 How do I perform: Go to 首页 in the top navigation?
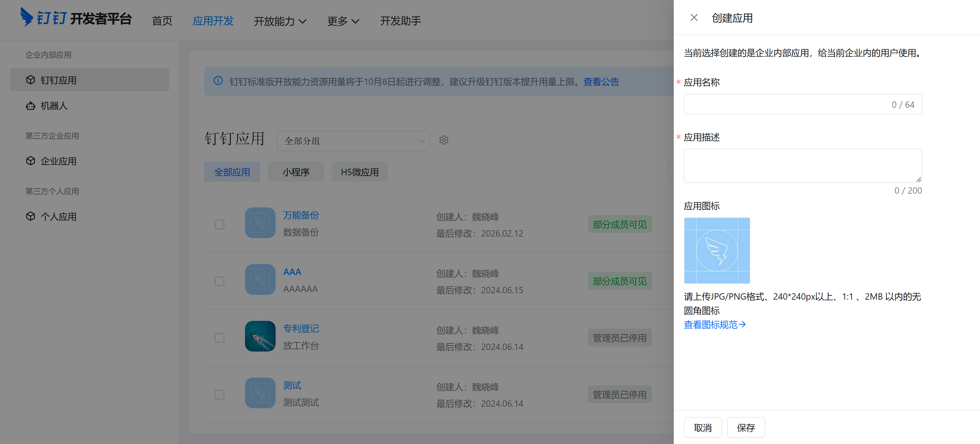pyautogui.click(x=162, y=21)
